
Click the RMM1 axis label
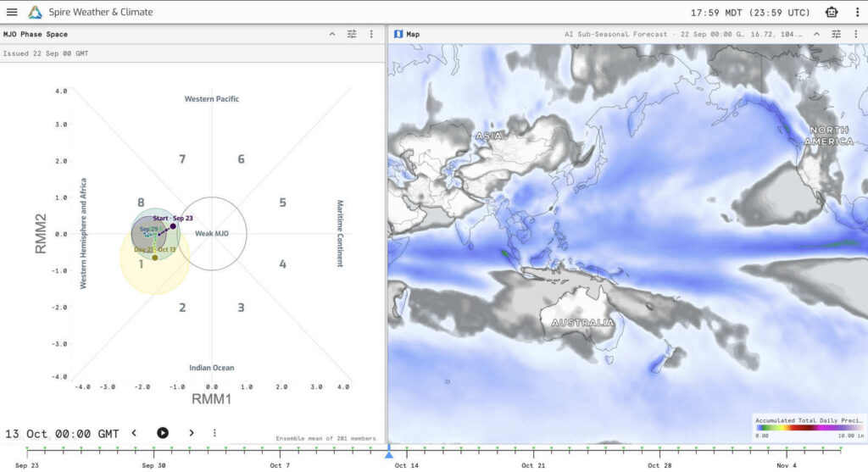[211, 399]
